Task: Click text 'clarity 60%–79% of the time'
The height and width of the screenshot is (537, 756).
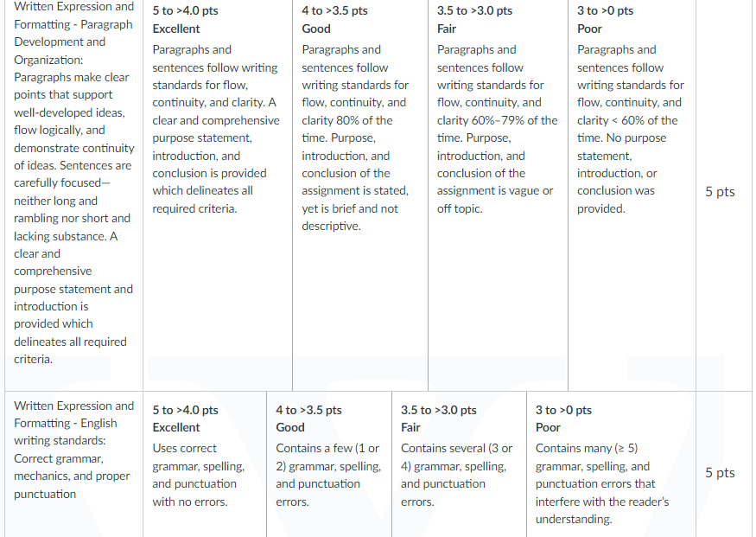Action: click(497, 129)
